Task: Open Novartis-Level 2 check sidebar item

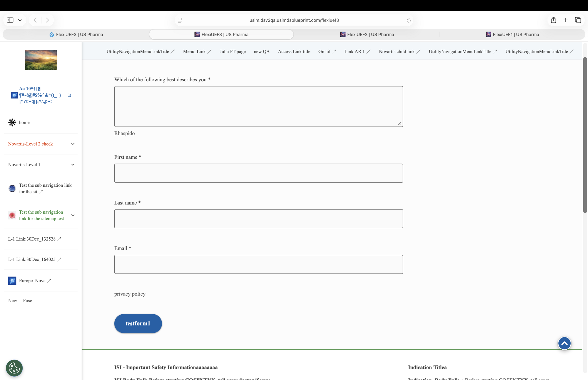Action: pos(30,144)
